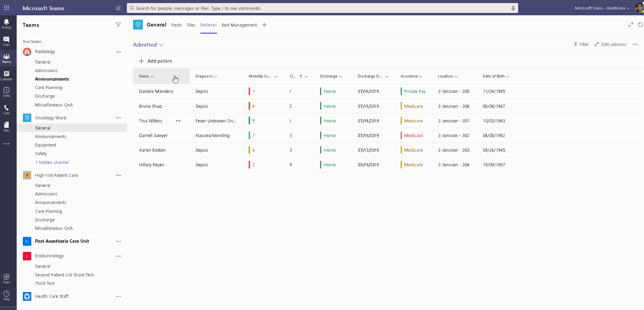Click Edit columns

tap(610, 44)
